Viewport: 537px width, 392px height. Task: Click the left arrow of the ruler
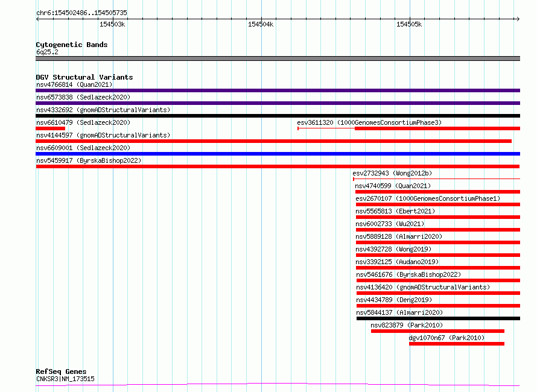point(37,19)
